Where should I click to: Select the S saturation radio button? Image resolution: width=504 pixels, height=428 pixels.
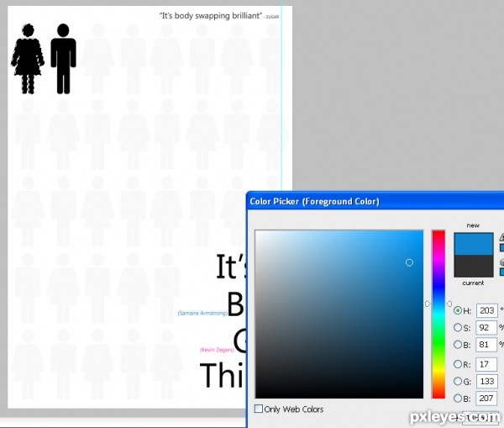(x=458, y=328)
